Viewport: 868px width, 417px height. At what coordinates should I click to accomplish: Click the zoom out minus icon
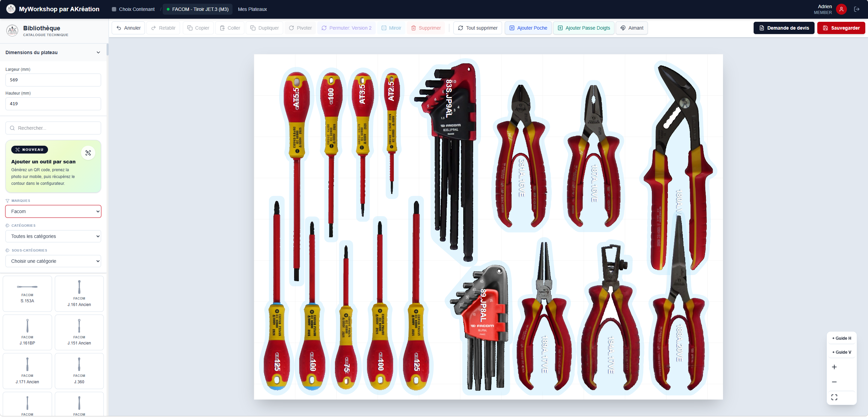[834, 382]
